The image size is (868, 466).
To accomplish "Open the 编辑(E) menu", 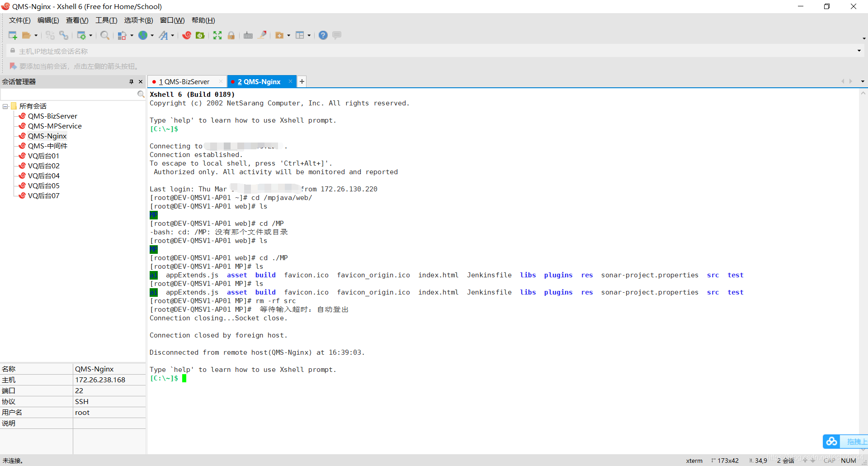I will pos(48,20).
